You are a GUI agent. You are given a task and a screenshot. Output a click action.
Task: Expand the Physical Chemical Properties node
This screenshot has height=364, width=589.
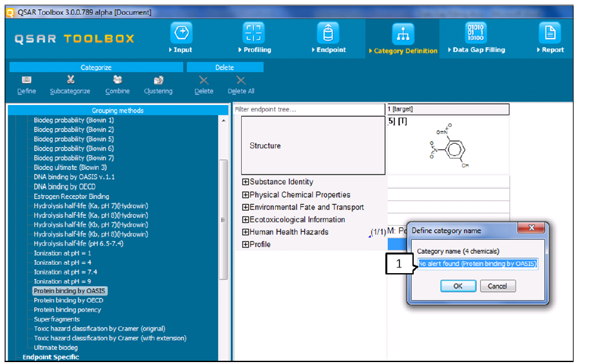pos(246,195)
